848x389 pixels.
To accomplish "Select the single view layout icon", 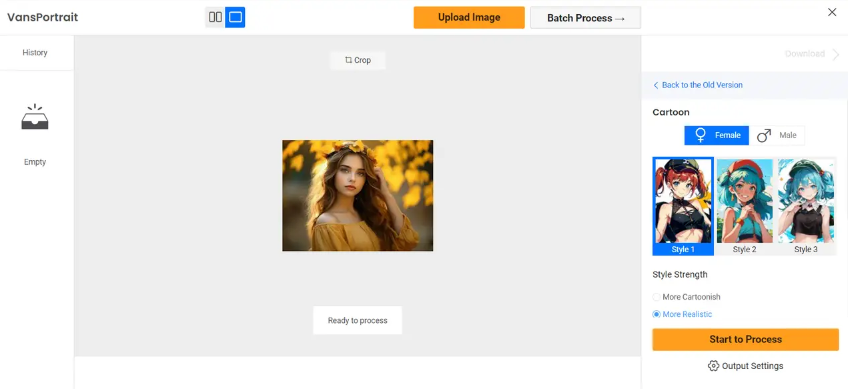I will coord(235,17).
